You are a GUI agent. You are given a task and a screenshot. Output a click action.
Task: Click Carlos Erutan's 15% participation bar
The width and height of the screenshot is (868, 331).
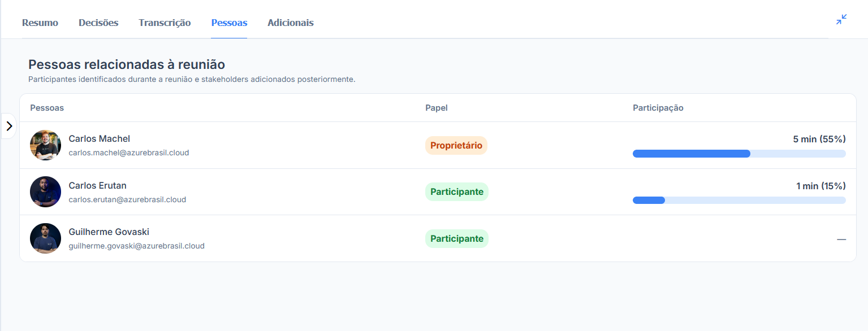click(x=739, y=200)
